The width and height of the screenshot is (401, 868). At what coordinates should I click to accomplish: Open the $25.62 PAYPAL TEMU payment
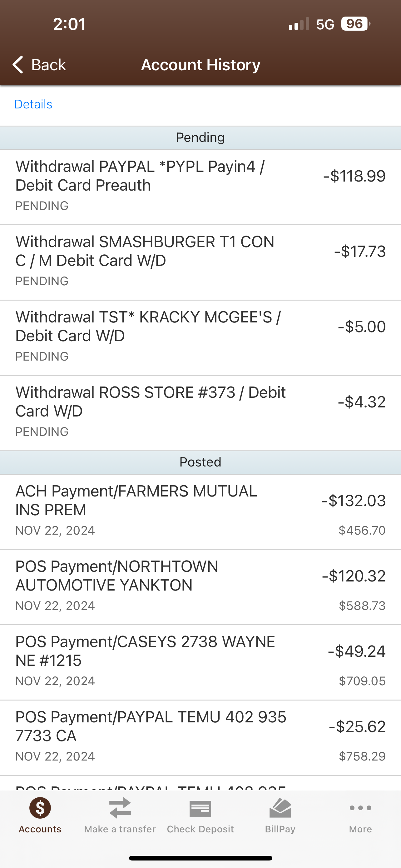click(x=200, y=738)
